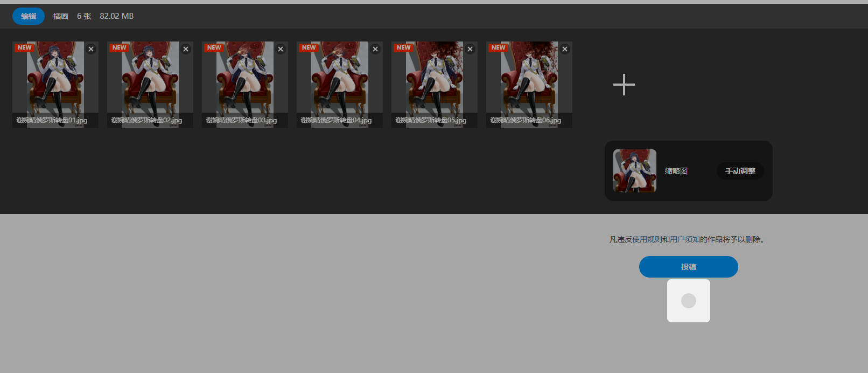Remove image 谢婉晴俄罗斯转盘01.jpg with its X
Viewport: 868px width, 373px height.
(x=91, y=49)
